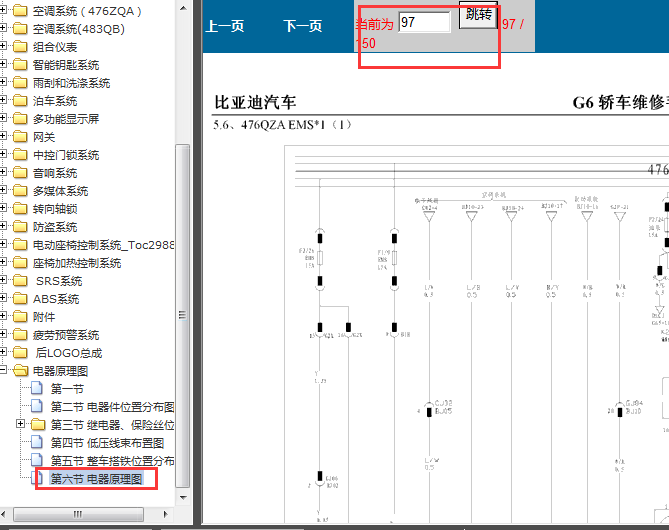Select the 转向轴锁 folder label
The width and height of the screenshot is (669, 530).
(x=55, y=209)
